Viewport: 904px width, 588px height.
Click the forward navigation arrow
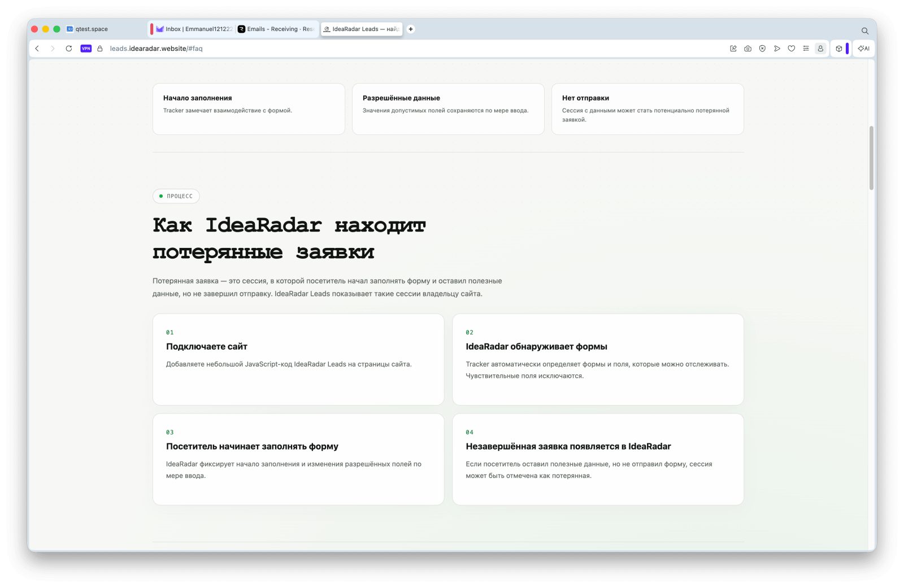click(53, 49)
